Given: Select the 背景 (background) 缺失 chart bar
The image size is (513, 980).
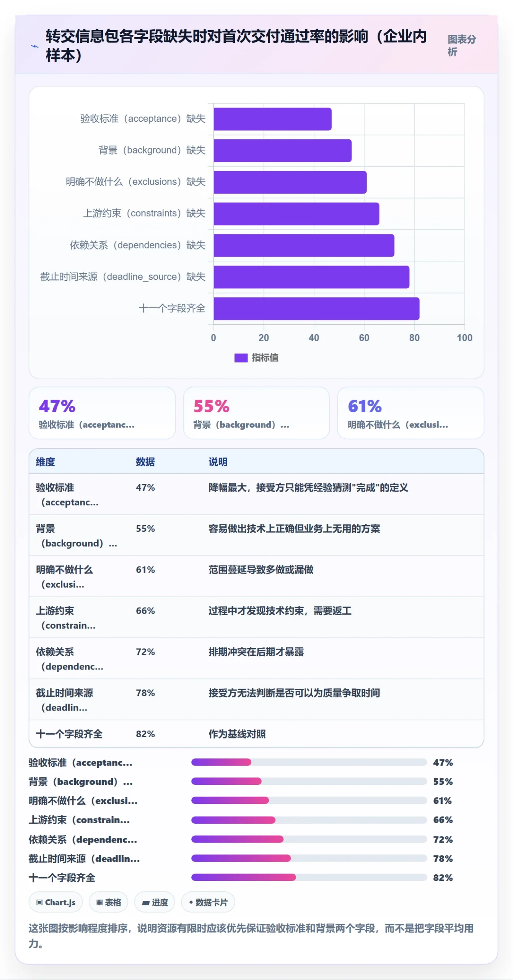Looking at the screenshot, I should [282, 150].
